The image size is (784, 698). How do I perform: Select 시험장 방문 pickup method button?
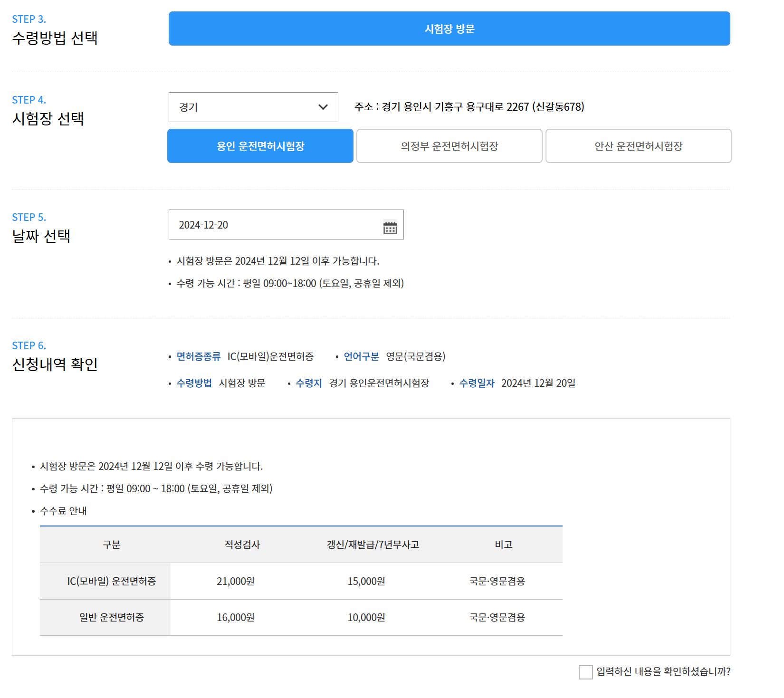pyautogui.click(x=449, y=29)
